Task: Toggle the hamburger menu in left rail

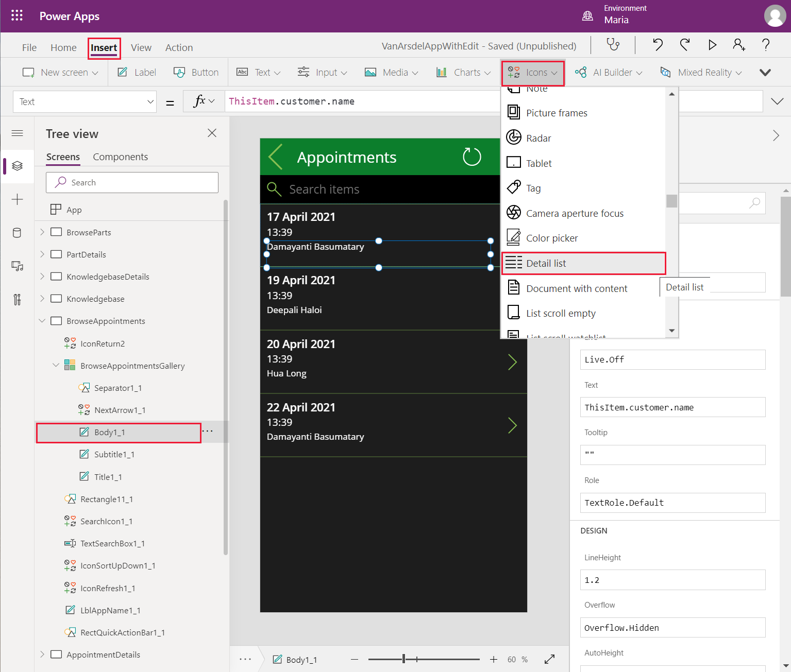Action: coord(17,133)
